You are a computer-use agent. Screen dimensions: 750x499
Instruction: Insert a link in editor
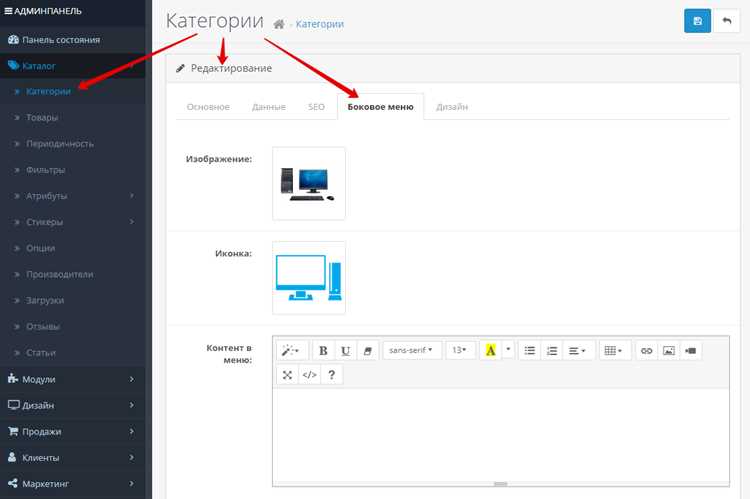pyautogui.click(x=646, y=351)
